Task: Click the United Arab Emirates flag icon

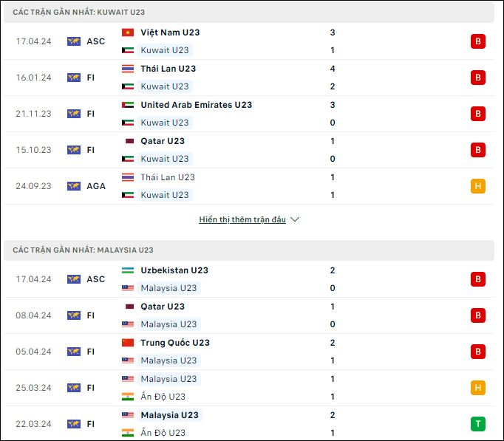Action: pyautogui.click(x=128, y=105)
